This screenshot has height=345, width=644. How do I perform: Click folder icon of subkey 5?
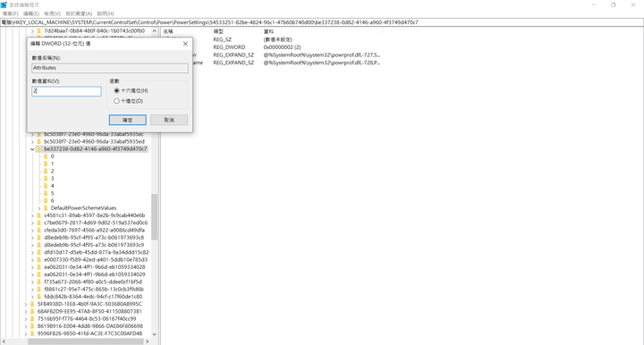[x=46, y=193]
